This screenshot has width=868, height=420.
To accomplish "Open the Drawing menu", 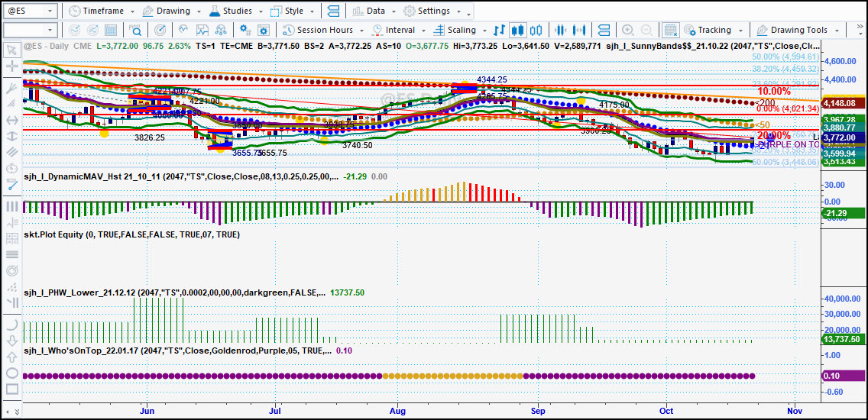I will point(173,11).
